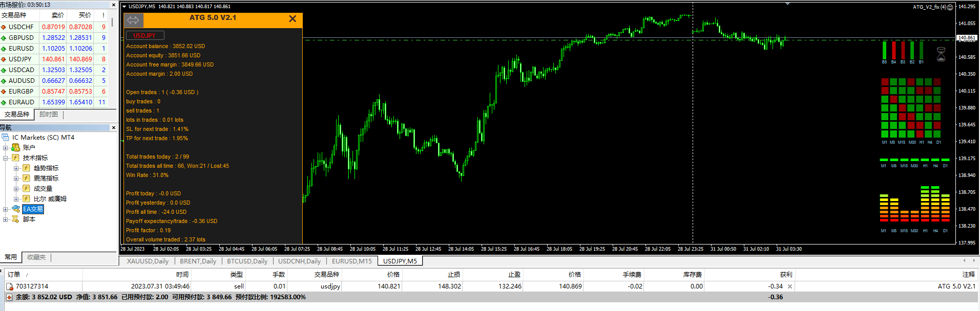Switch to the 即时图 tick chart tab

coord(49,115)
